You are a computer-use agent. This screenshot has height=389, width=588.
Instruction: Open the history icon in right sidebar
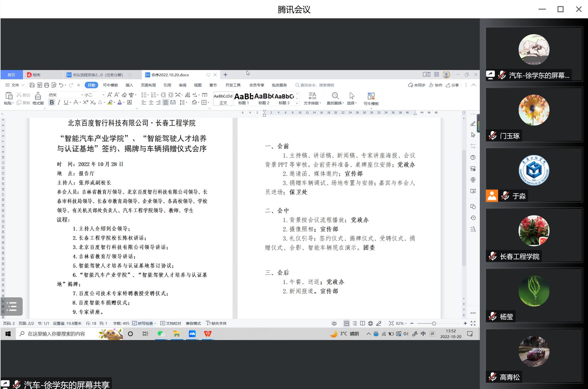473,218
